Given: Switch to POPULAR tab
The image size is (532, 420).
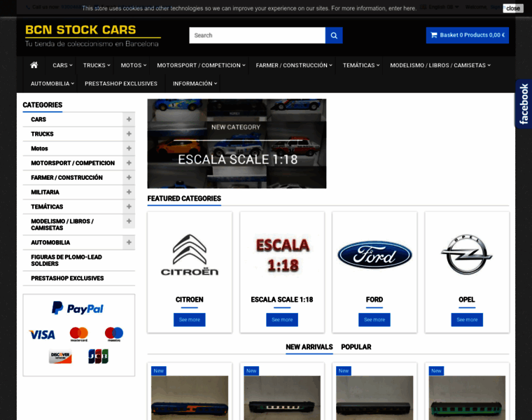Looking at the screenshot, I should [356, 347].
